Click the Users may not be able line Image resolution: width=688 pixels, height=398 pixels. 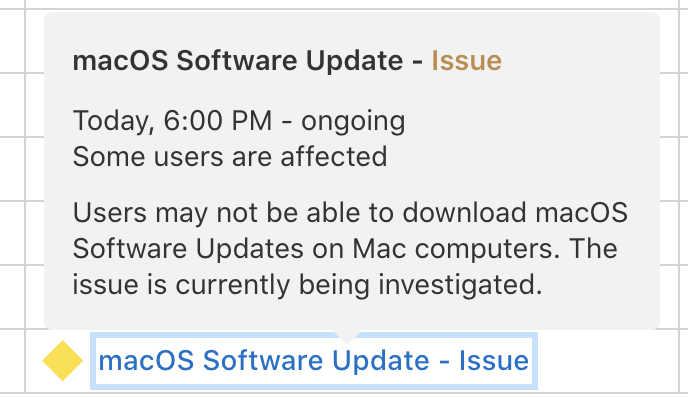point(350,213)
